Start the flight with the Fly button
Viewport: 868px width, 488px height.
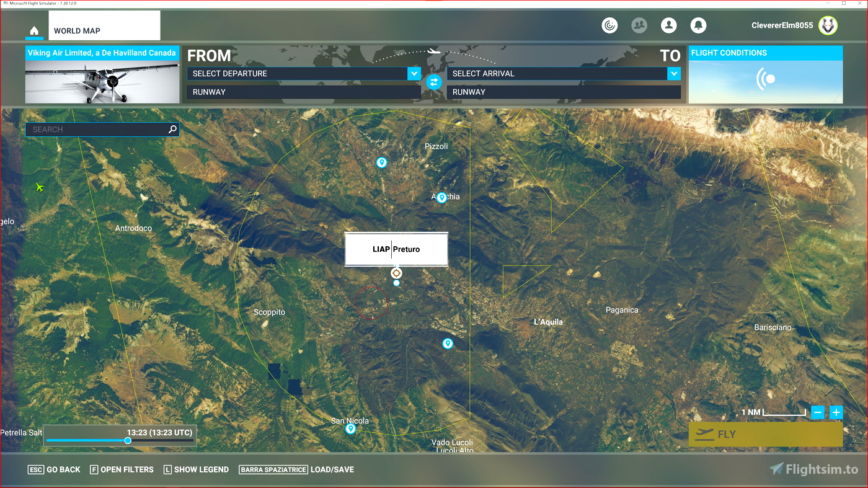pos(766,435)
